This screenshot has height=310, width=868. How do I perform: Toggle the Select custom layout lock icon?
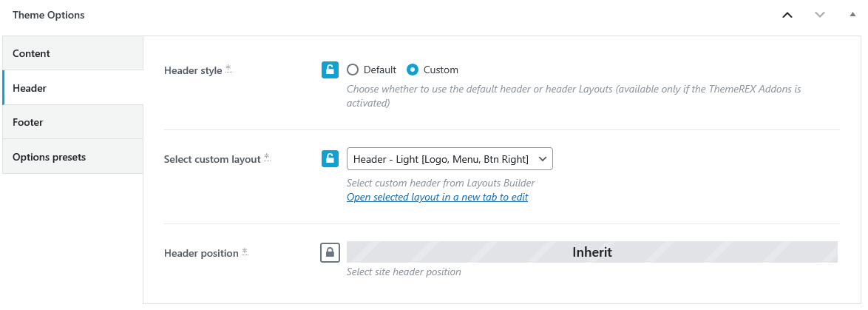(330, 158)
